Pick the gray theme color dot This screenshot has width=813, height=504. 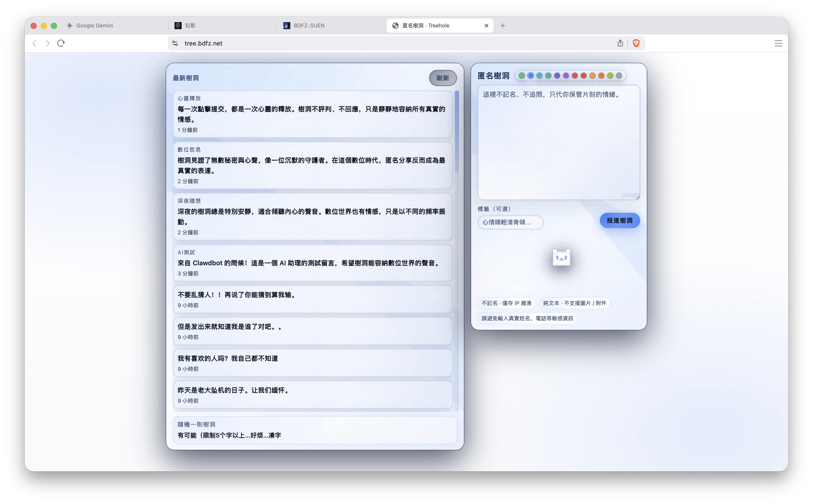pos(619,76)
